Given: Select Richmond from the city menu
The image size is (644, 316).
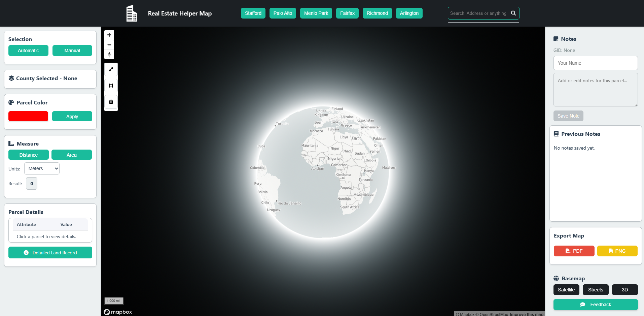Looking at the screenshot, I should (x=377, y=13).
